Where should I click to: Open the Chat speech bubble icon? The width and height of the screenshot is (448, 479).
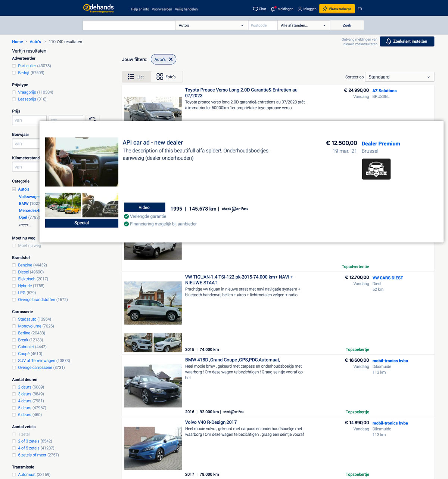[x=255, y=9]
